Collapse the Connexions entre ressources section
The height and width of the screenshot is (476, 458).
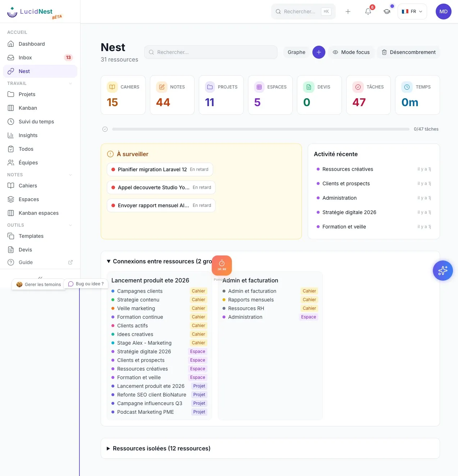[109, 262]
